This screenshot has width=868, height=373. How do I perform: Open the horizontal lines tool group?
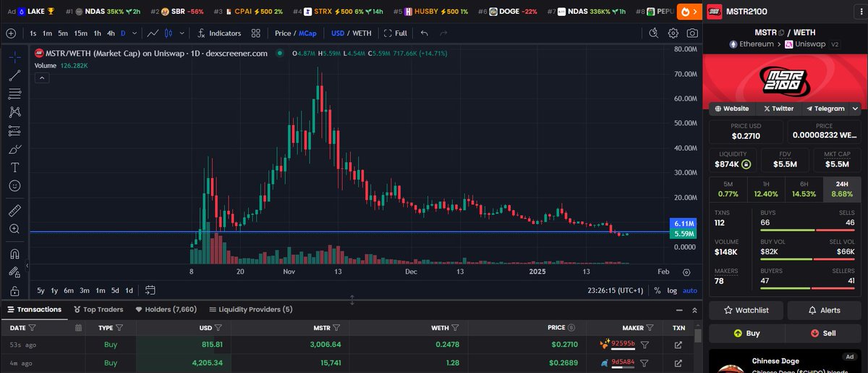14,93
